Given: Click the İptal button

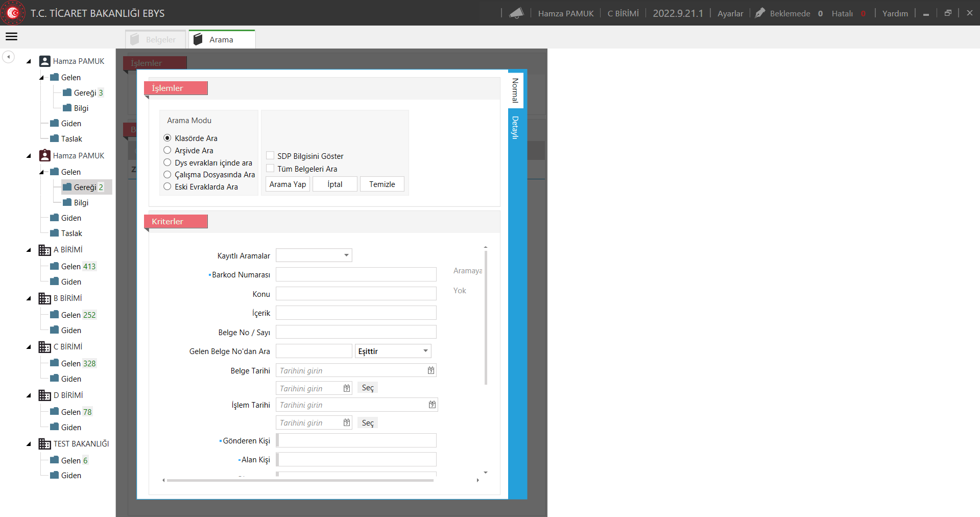Looking at the screenshot, I should (335, 184).
